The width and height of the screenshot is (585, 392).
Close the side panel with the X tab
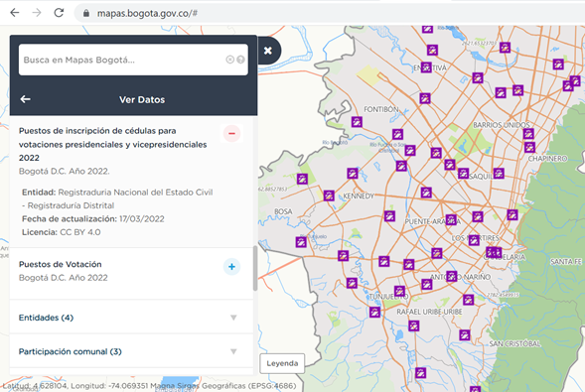(x=268, y=51)
